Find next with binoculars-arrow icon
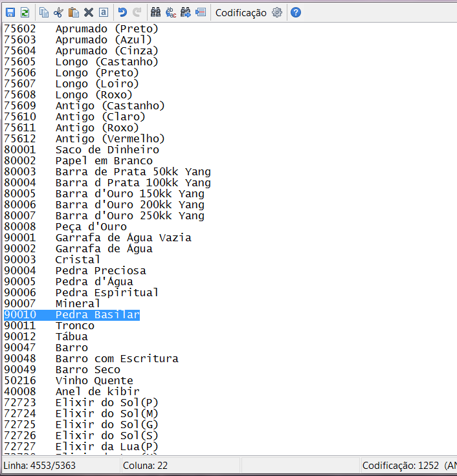 tap(185, 12)
